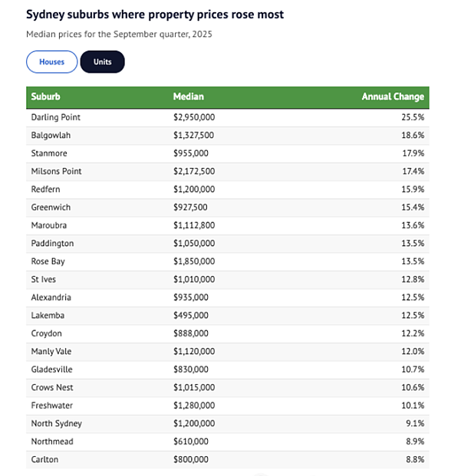Click the Stanmore median price $955,000
The width and height of the screenshot is (461, 476).
coord(191,153)
